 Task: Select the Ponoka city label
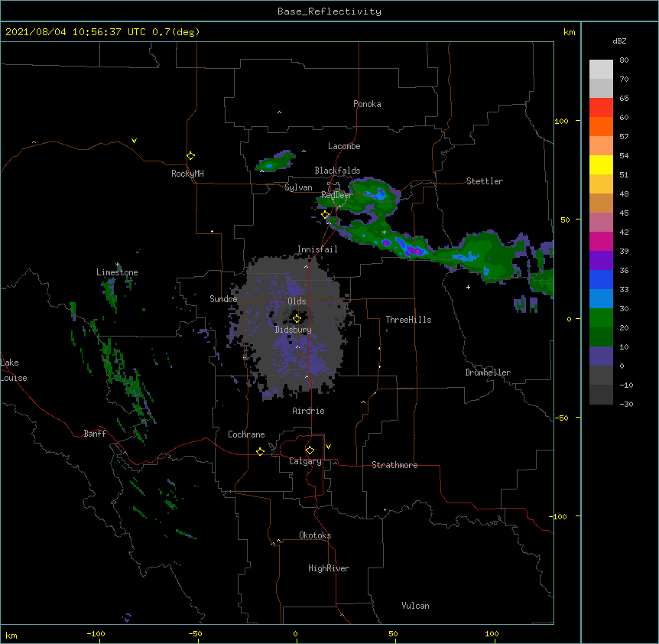[367, 104]
